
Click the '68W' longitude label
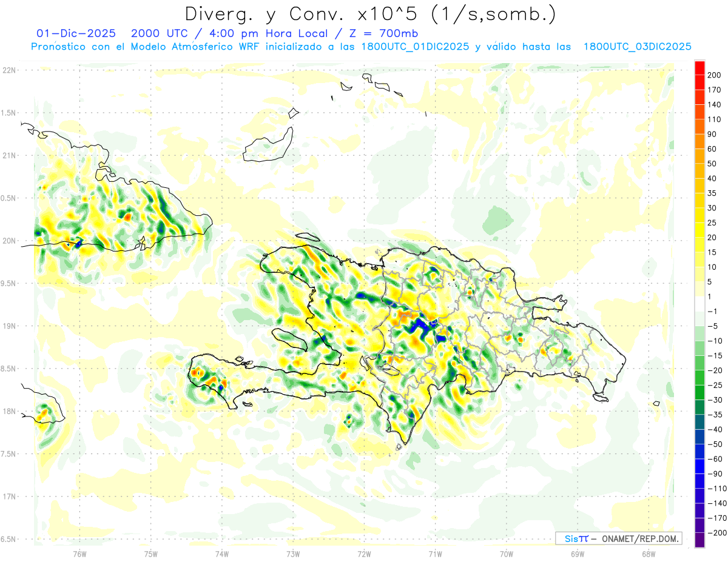[649, 554]
